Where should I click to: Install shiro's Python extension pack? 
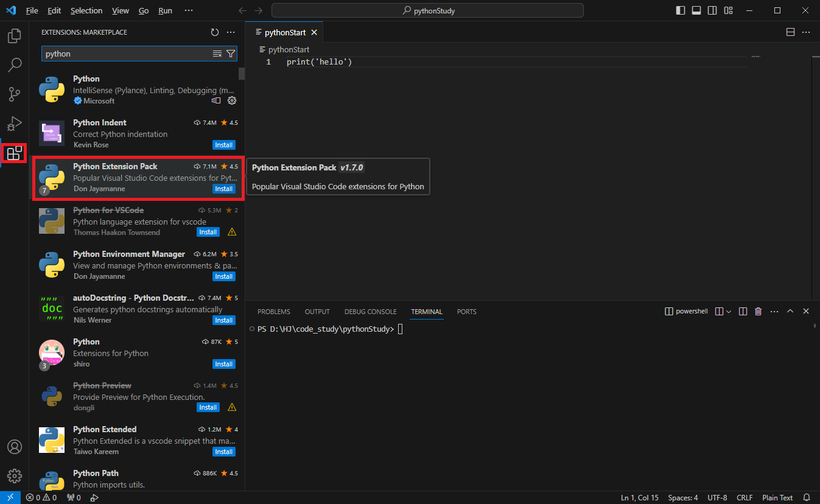click(224, 364)
